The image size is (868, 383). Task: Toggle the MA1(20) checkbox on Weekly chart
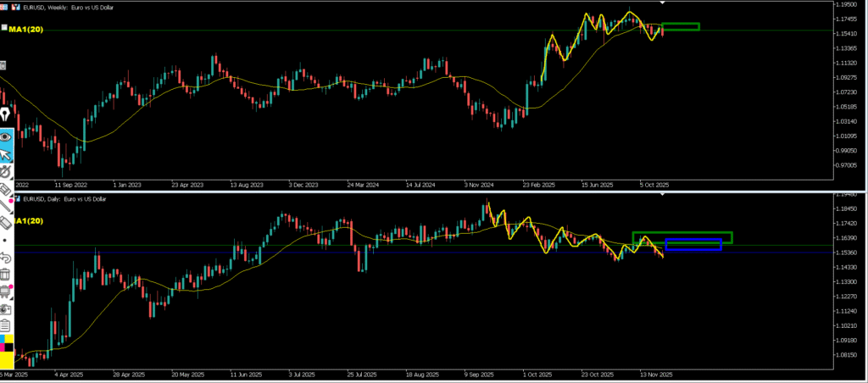pyautogui.click(x=4, y=28)
